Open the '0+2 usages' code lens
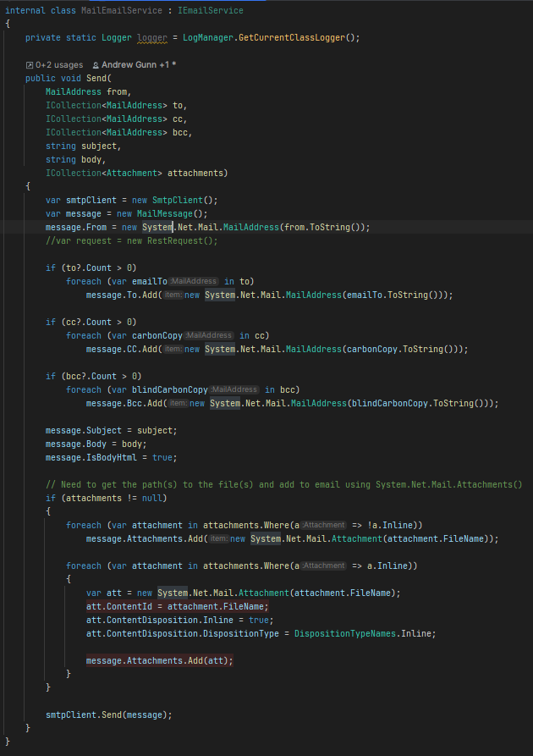The width and height of the screenshot is (533, 756). [59, 64]
